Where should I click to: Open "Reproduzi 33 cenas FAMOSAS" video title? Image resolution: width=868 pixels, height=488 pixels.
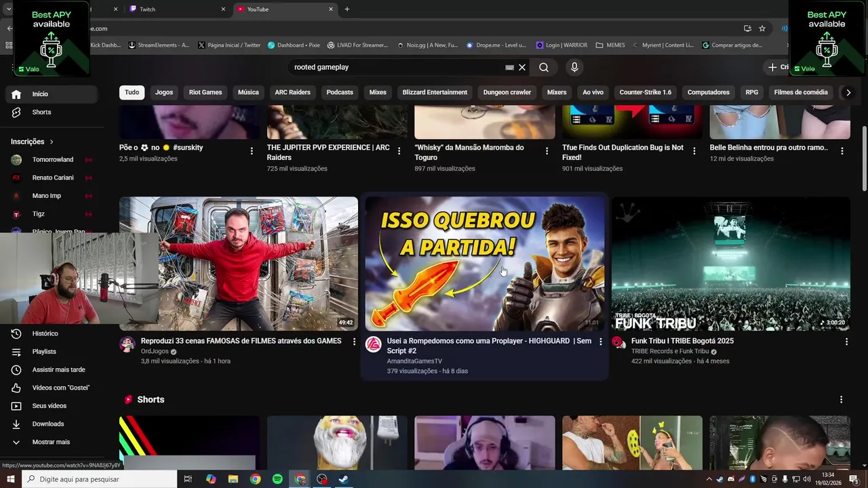[241, 341]
